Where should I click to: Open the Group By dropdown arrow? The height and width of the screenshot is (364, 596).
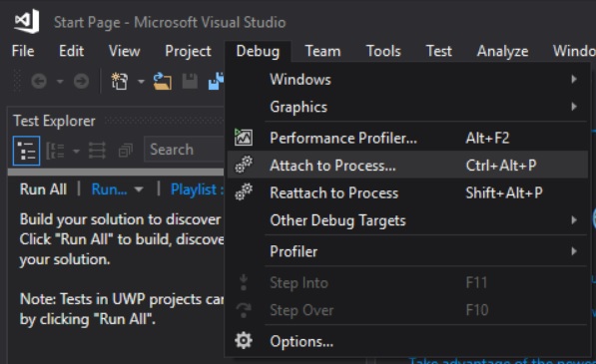(x=76, y=151)
